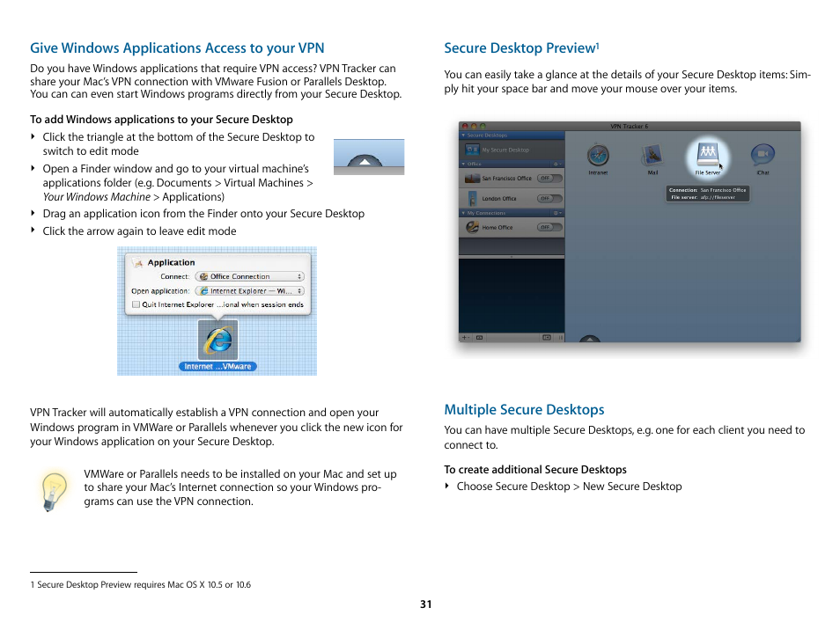The height and width of the screenshot is (637, 840).
Task: Click the edit-mode triangle in VPN Tracker 6 window
Action: 589,339
